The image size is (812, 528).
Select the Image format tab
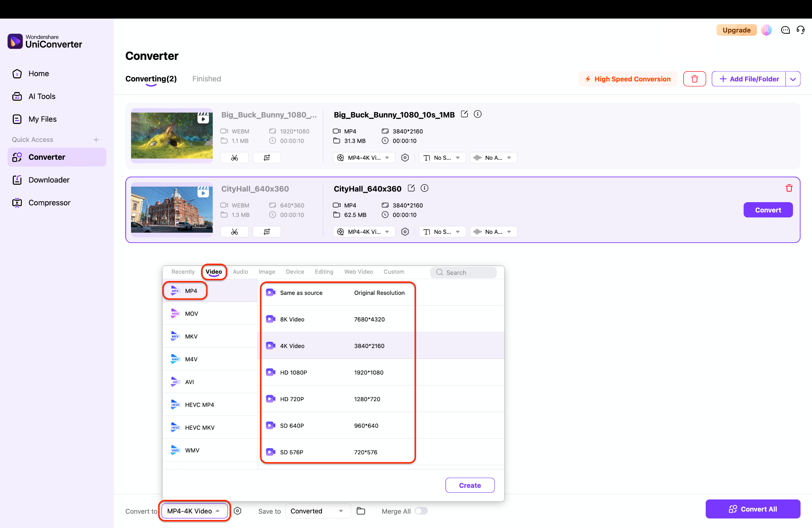pyautogui.click(x=267, y=272)
